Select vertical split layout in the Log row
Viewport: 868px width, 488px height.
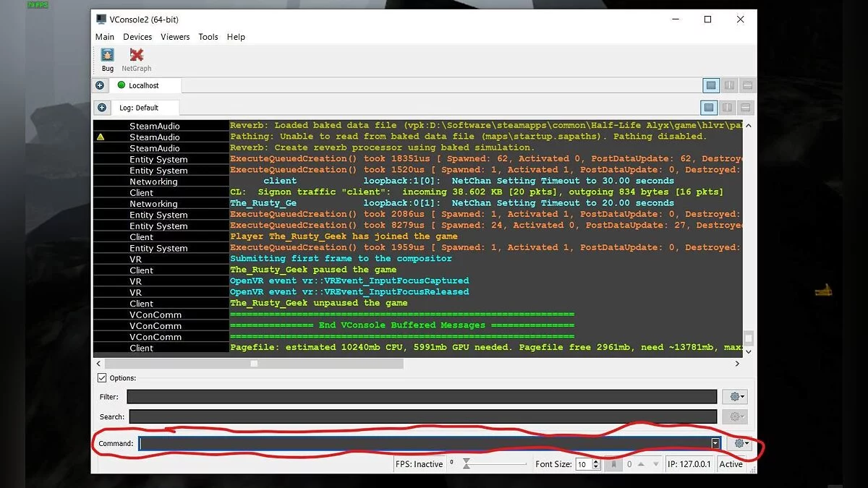click(x=728, y=108)
